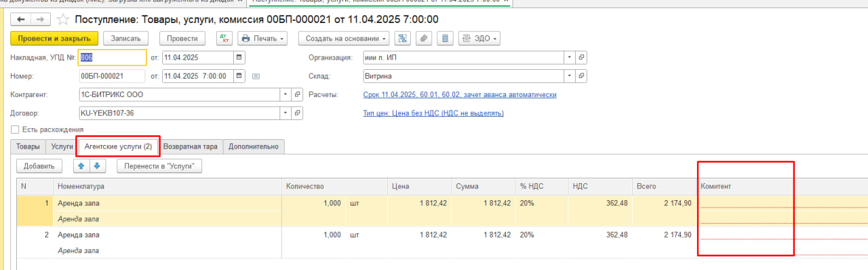The height and width of the screenshot is (270, 868).
Task: Toggle the Есть расхождения checkbox
Action: click(15, 130)
